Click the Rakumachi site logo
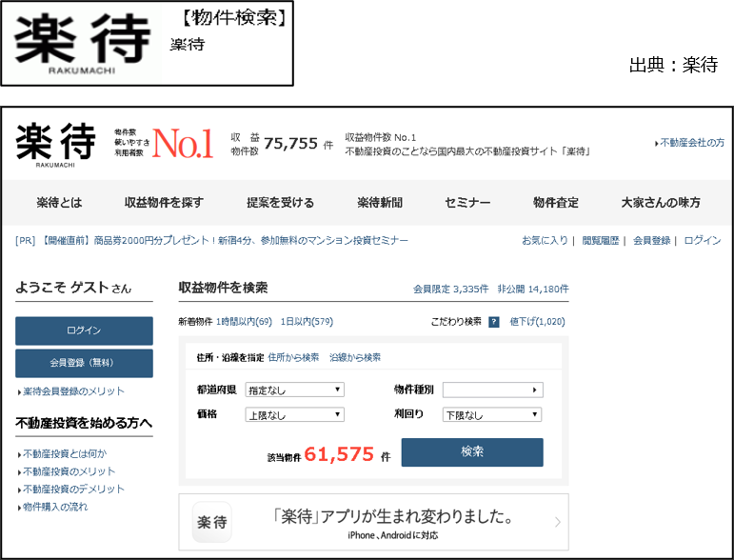Viewport: 734px width, 560px height. (56, 145)
